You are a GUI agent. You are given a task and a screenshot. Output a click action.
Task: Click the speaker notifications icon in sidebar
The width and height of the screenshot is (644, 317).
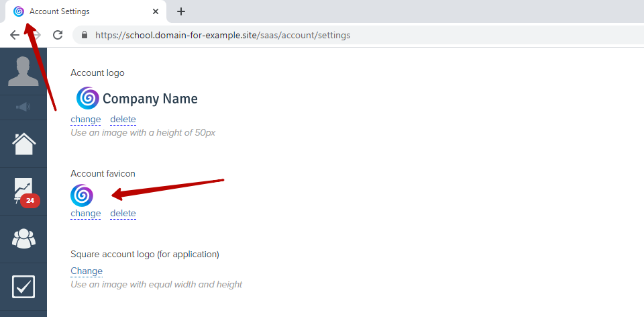pos(23,107)
